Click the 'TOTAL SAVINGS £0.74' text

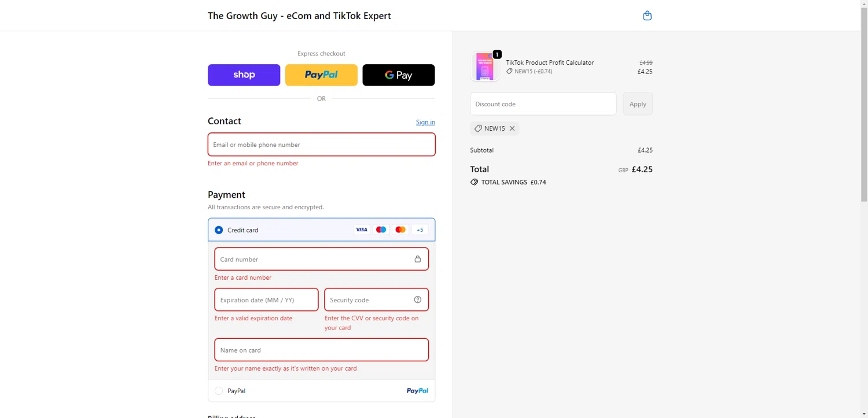click(x=514, y=182)
